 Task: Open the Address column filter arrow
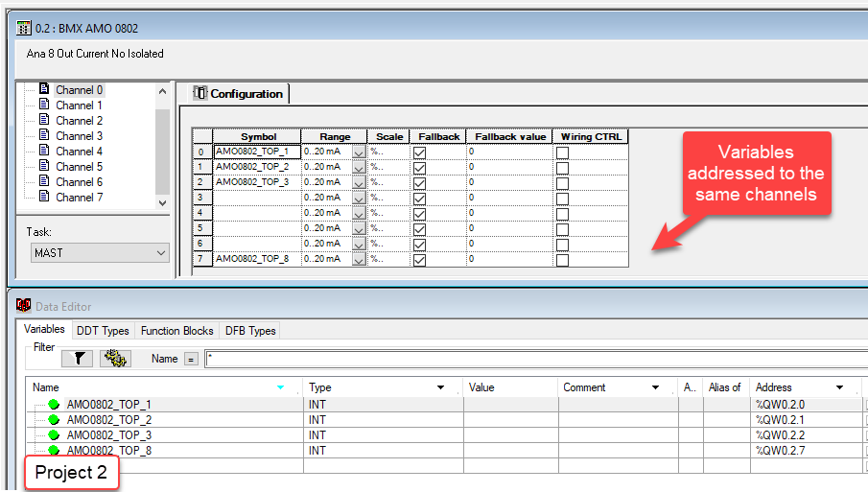[840, 387]
